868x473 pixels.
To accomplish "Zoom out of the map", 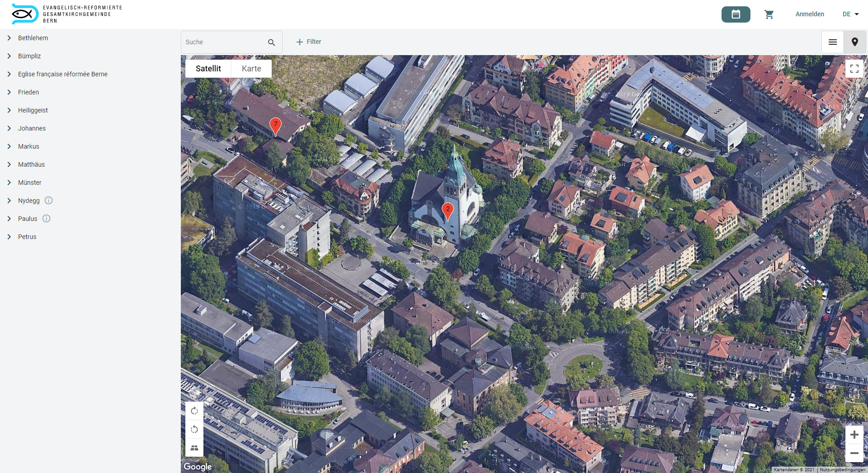I will tap(854, 453).
